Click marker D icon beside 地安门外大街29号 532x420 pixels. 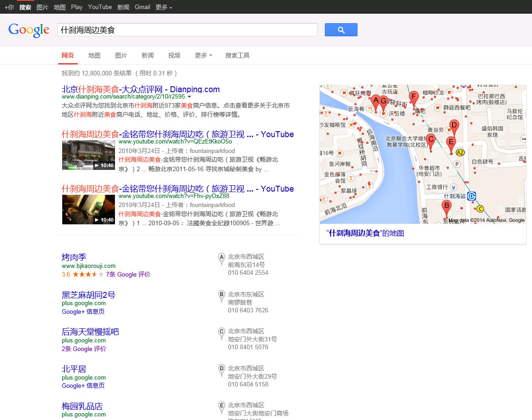coord(222,371)
